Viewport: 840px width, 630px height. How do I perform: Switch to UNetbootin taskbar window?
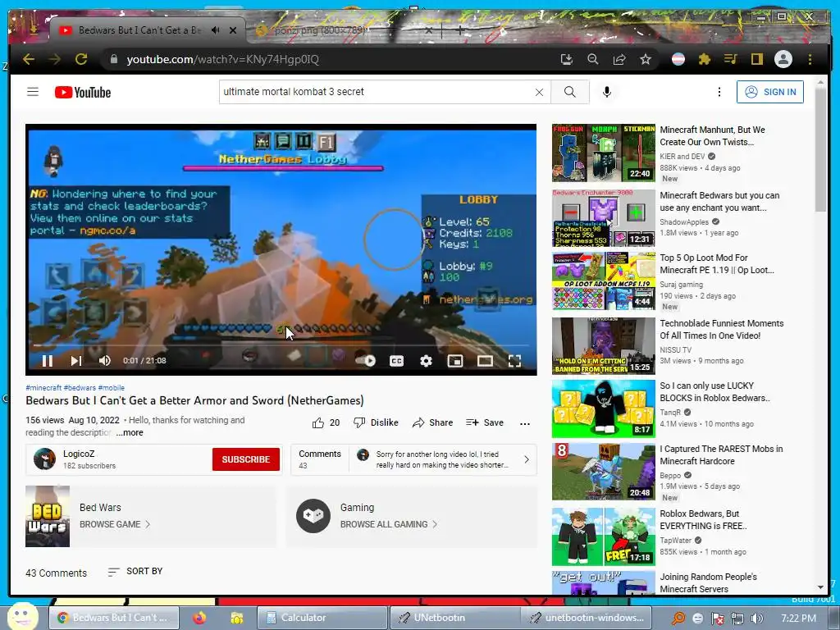pyautogui.click(x=454, y=618)
